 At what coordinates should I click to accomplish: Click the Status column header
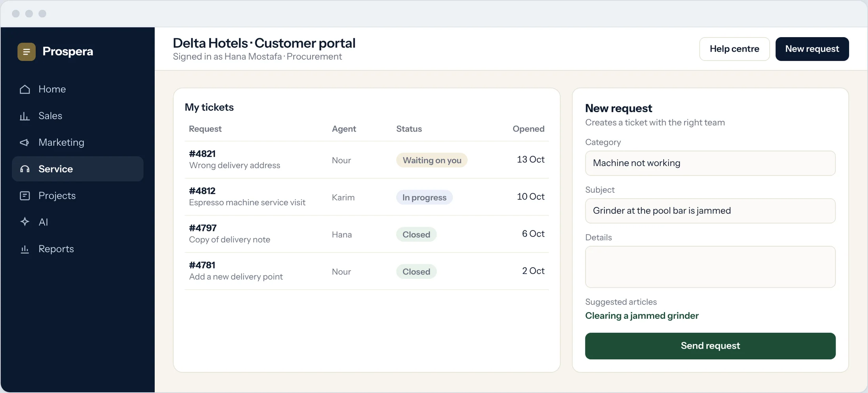(x=409, y=129)
